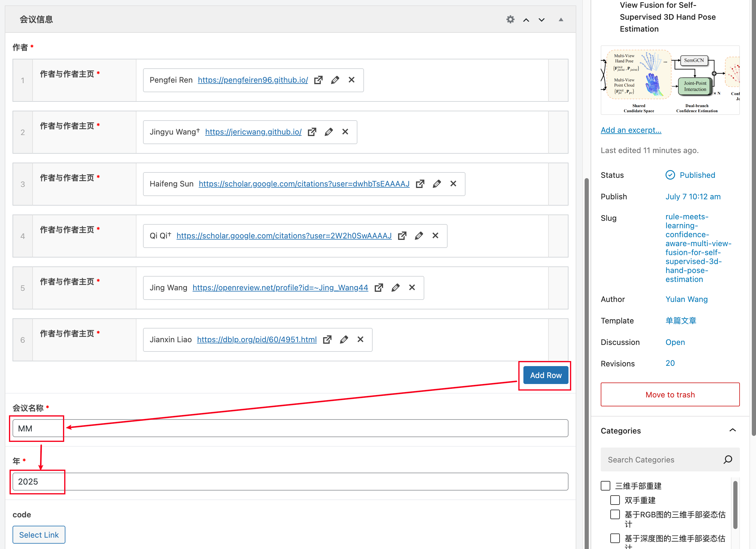Image resolution: width=756 pixels, height=549 pixels.
Task: Click Move to trash button
Action: 670,394
